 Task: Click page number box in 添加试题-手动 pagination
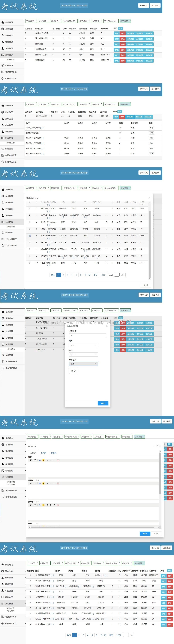coord(117,275)
